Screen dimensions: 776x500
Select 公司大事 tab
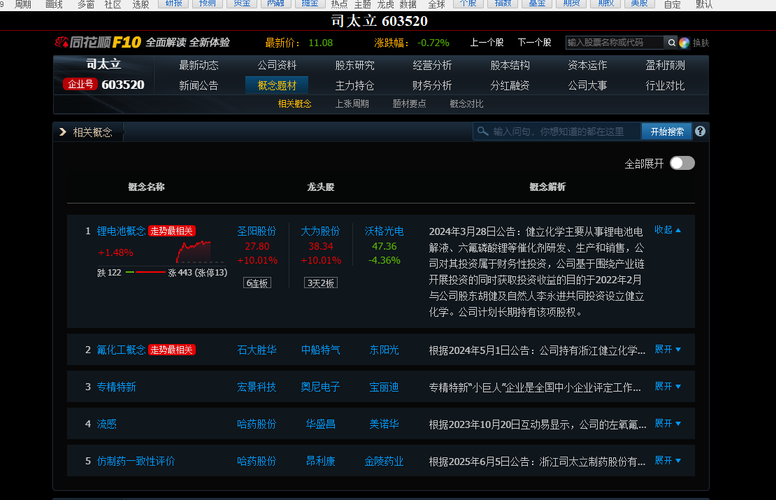pos(587,86)
